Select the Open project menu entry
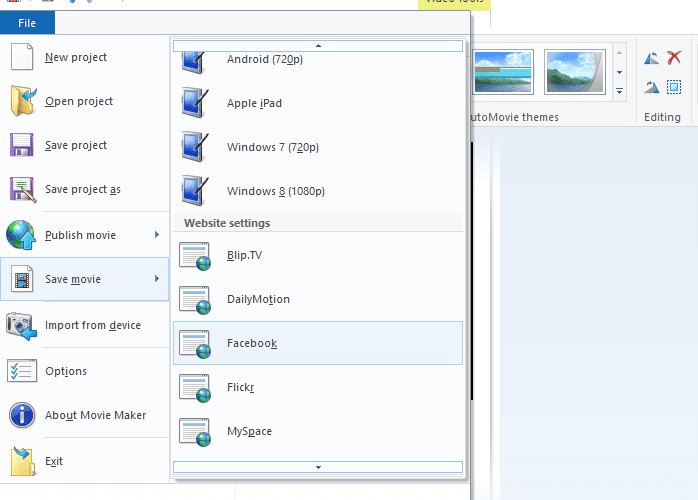Screen dimensions: 698x500 pyautogui.click(x=85, y=101)
